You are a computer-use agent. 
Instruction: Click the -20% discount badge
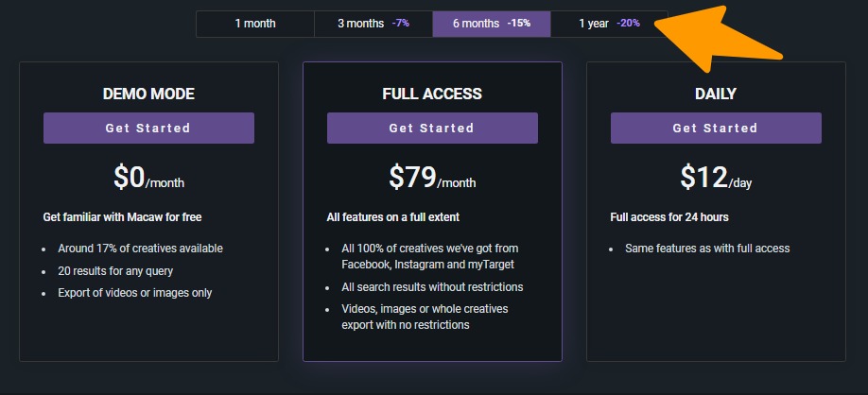[628, 24]
